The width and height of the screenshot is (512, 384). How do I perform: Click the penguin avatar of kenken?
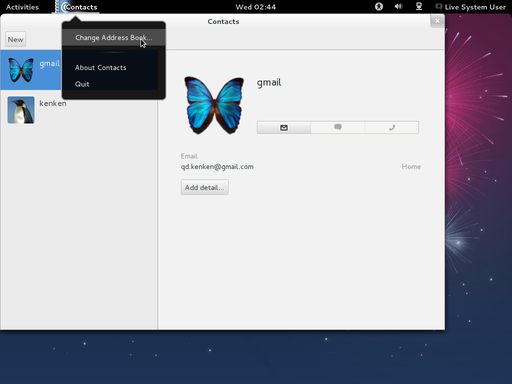(21, 110)
